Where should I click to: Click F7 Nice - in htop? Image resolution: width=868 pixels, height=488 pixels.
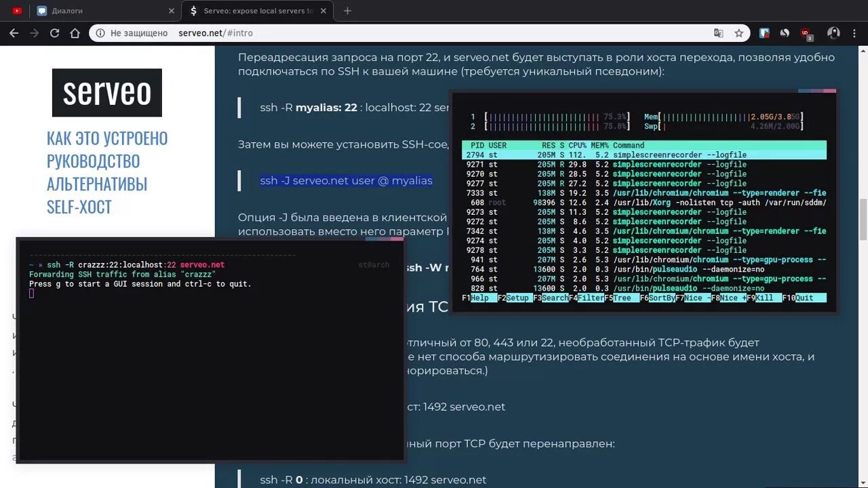pyautogui.click(x=693, y=298)
